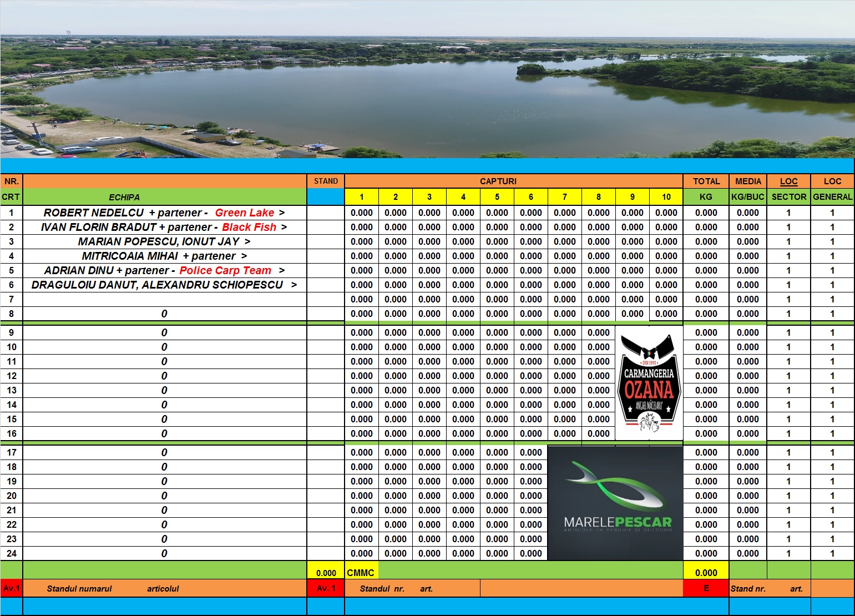Select the ADRIAN DINU Police Carp Team cell
Screen dimensions: 855x616
[x=165, y=270]
